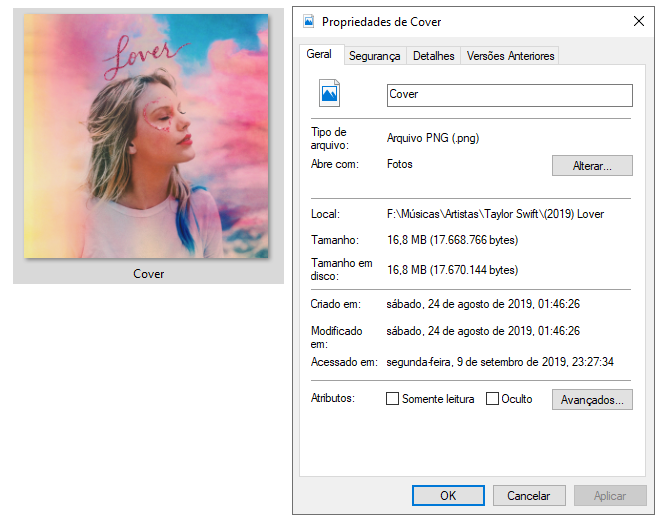The height and width of the screenshot is (530, 669).
Task: Confirm with the OK button
Action: 448,495
